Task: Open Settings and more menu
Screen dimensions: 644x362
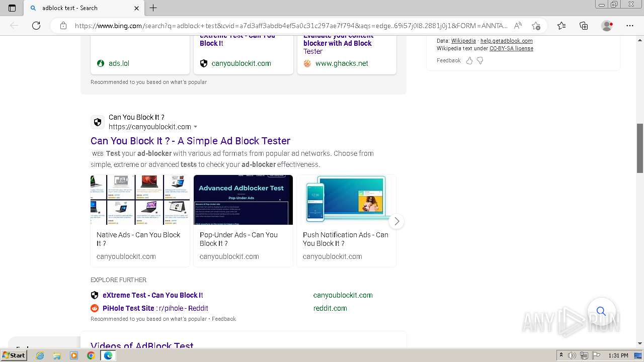Action: point(630,26)
